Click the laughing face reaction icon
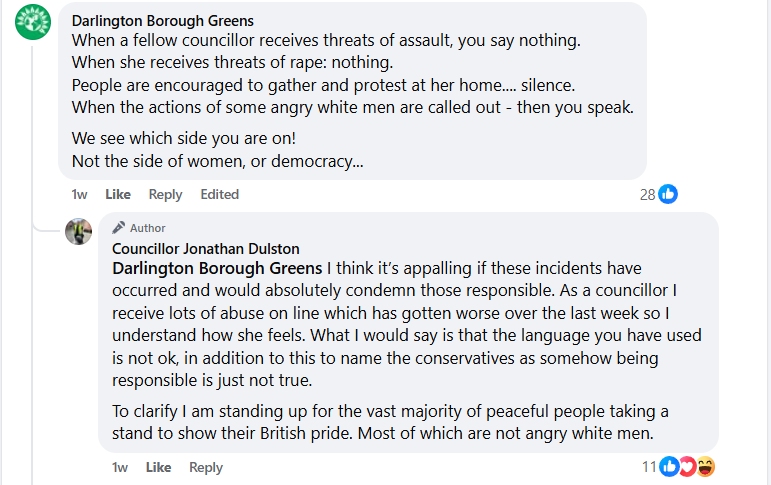This screenshot has width=771, height=485. (705, 466)
